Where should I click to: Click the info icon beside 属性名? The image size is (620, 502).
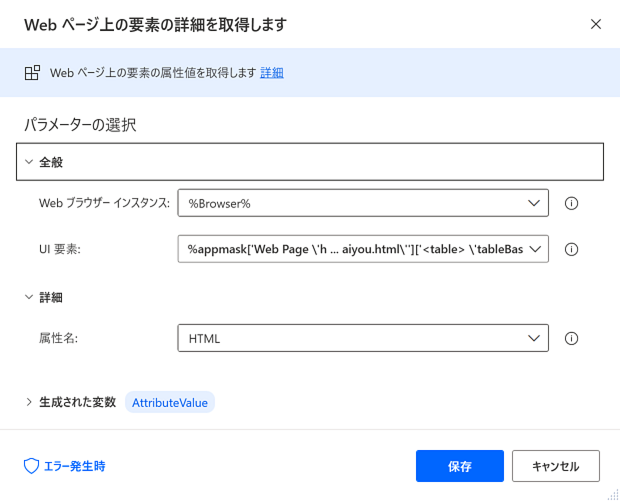click(x=571, y=338)
